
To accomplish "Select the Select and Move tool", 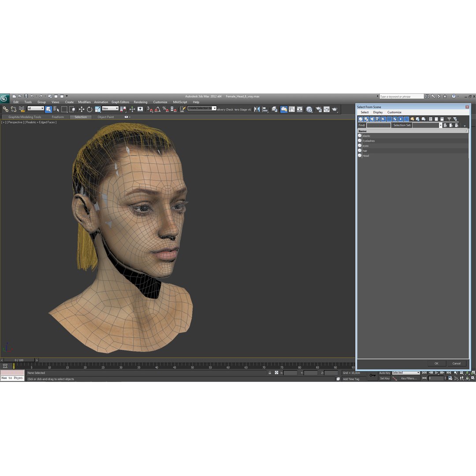I will pyautogui.click(x=82, y=109).
